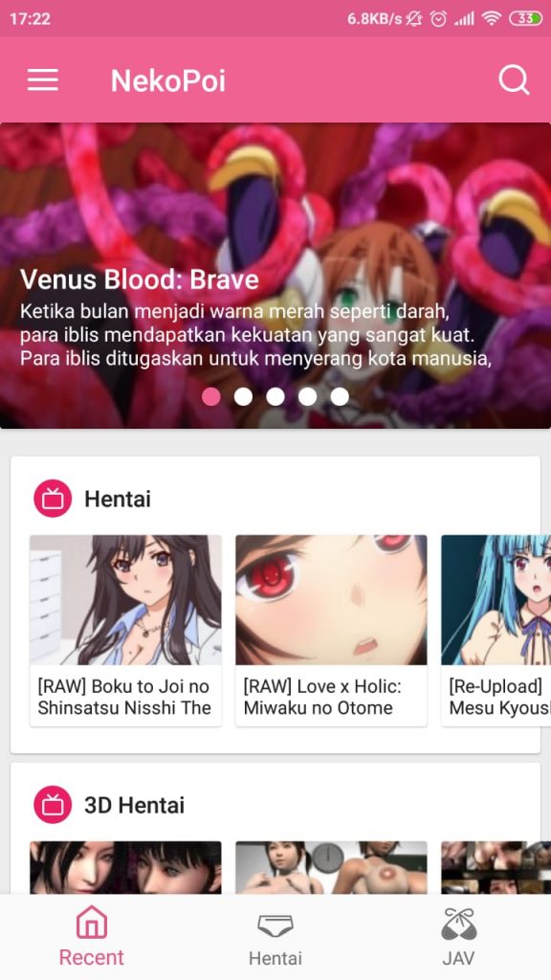Tap the alarm clock status bar icon
551x980 pixels.
pos(439,19)
